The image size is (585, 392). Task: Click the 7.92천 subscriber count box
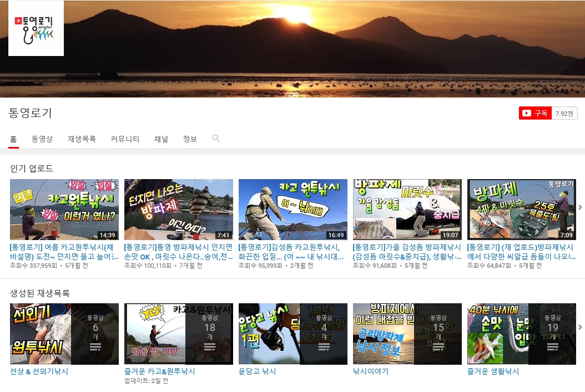click(x=564, y=113)
